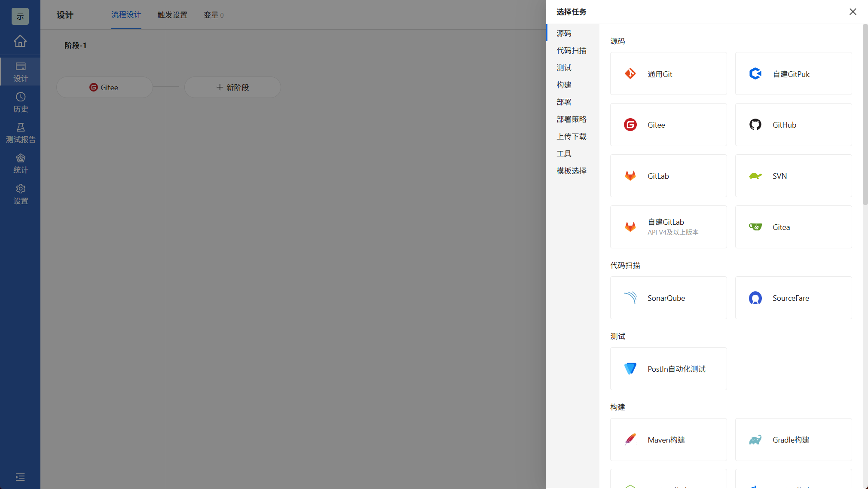Click the 设计 page heading
Image resolution: width=868 pixels, height=489 pixels.
click(x=65, y=15)
